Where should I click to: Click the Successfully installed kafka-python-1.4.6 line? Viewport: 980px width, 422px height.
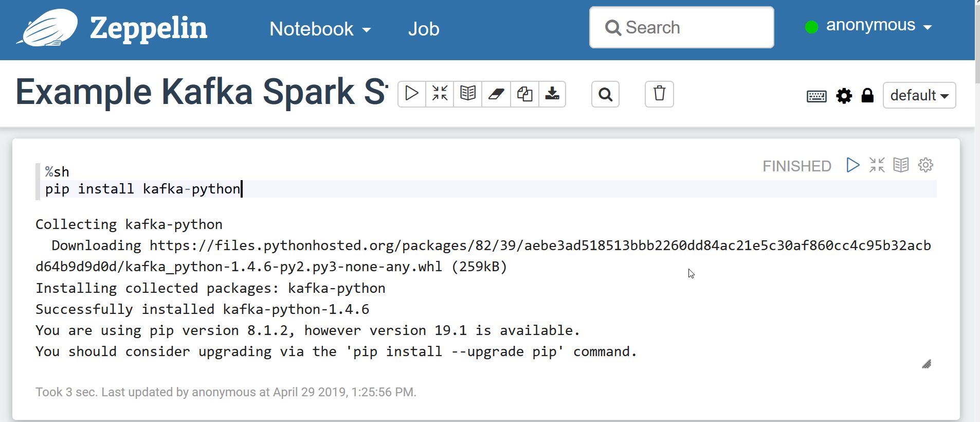[202, 309]
